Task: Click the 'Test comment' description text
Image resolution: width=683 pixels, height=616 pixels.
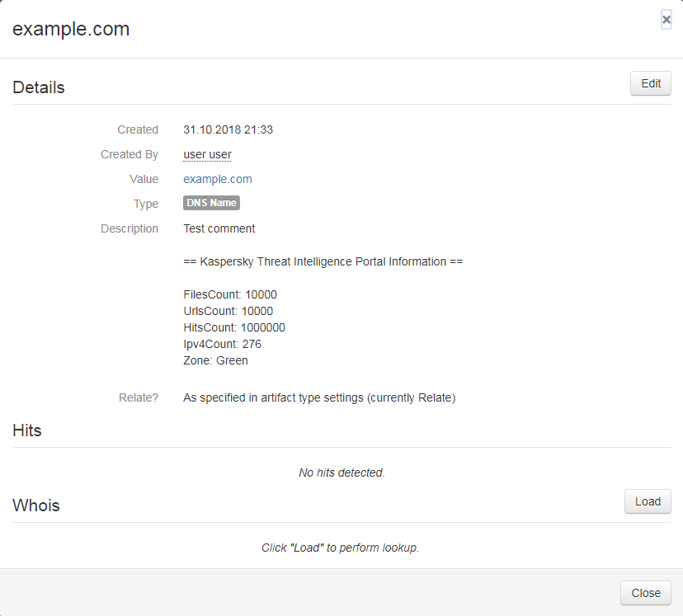Action: 219,228
